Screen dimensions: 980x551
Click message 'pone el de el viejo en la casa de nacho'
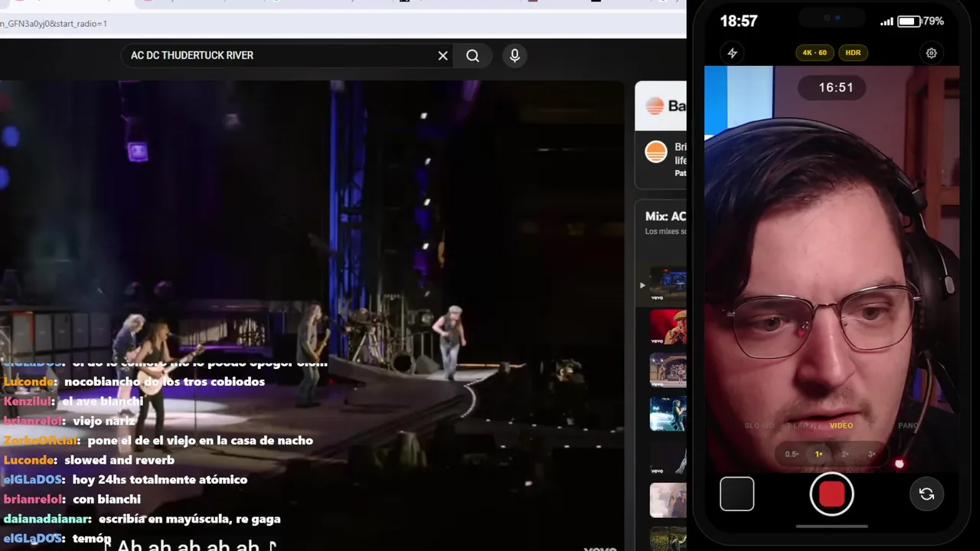(200, 440)
